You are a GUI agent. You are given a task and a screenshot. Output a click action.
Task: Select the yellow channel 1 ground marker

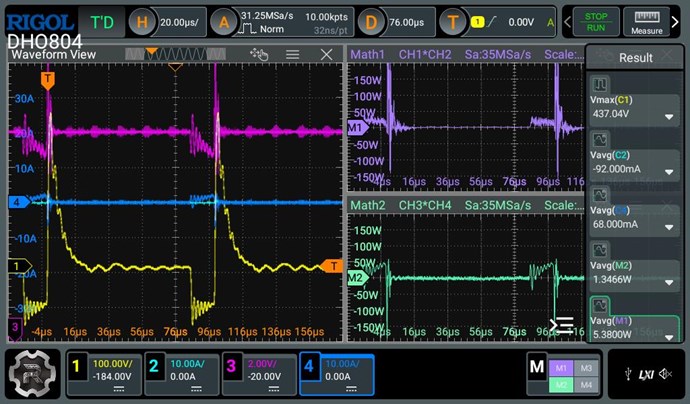(19, 266)
